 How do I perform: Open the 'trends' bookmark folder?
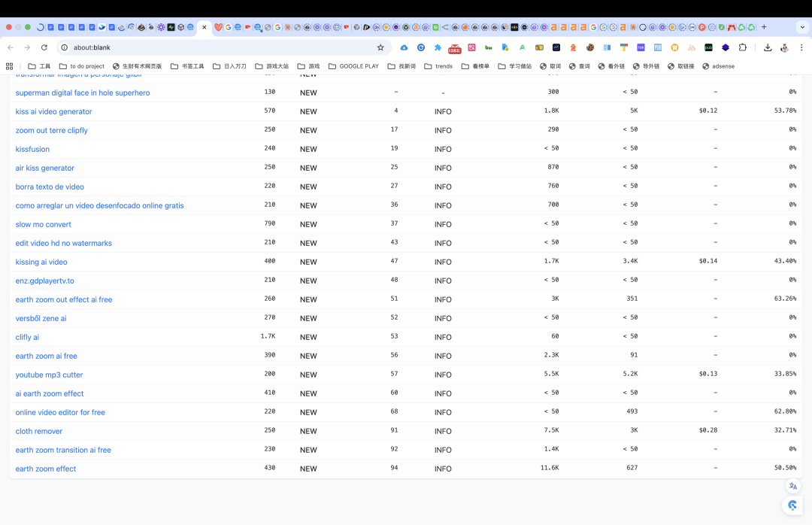438,66
